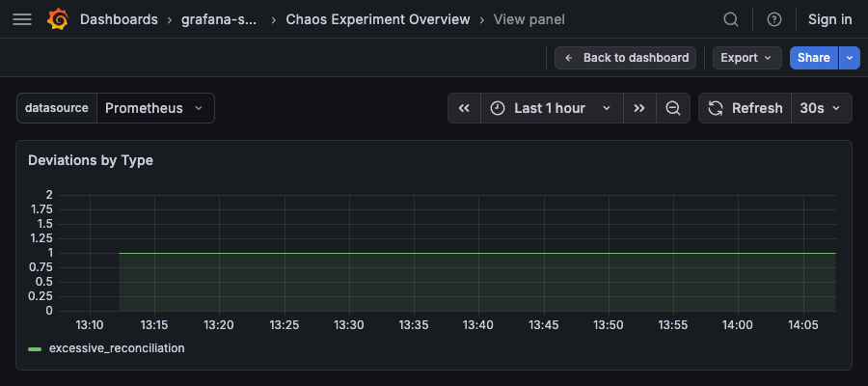
Task: Open the hamburger navigation menu
Action: coord(23,19)
